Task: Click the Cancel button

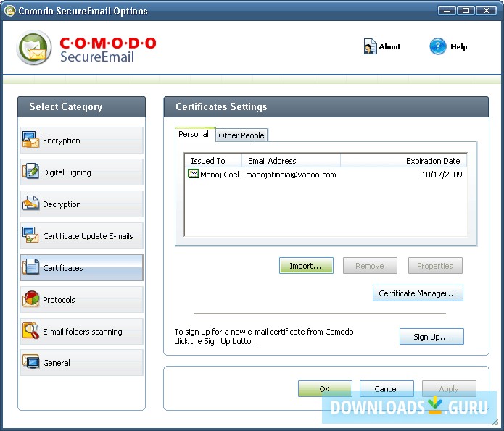Action: click(387, 388)
